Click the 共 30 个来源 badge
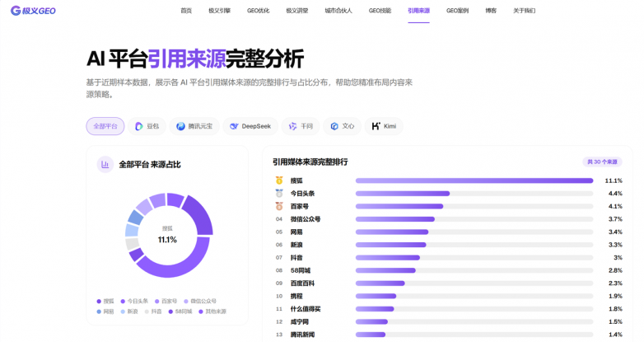Image resolution: width=644 pixels, height=342 pixels. pyautogui.click(x=602, y=162)
